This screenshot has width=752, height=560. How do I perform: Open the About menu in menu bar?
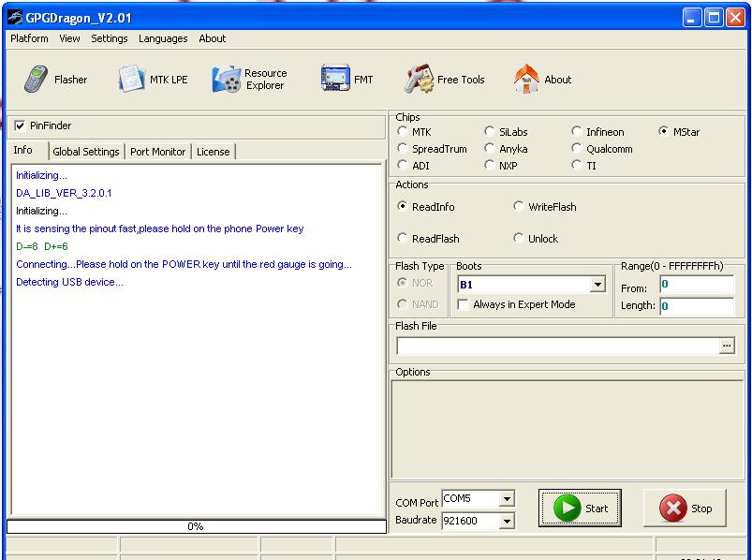[212, 38]
